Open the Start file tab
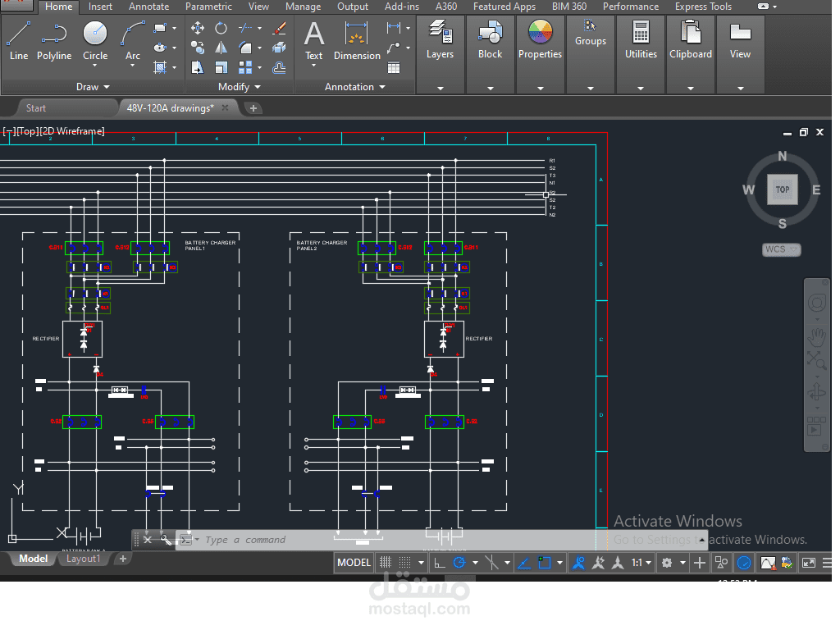Viewport: 840px width, 630px height. click(x=36, y=108)
